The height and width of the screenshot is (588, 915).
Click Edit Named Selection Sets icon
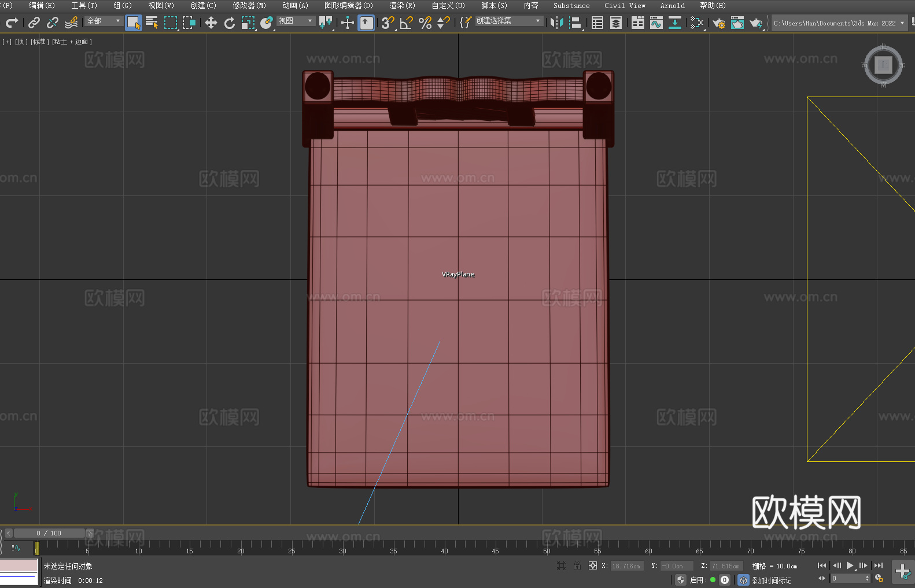[x=466, y=23]
